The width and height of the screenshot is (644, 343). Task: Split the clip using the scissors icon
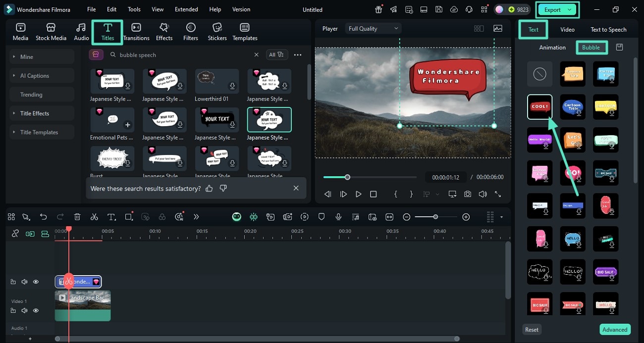point(94,217)
